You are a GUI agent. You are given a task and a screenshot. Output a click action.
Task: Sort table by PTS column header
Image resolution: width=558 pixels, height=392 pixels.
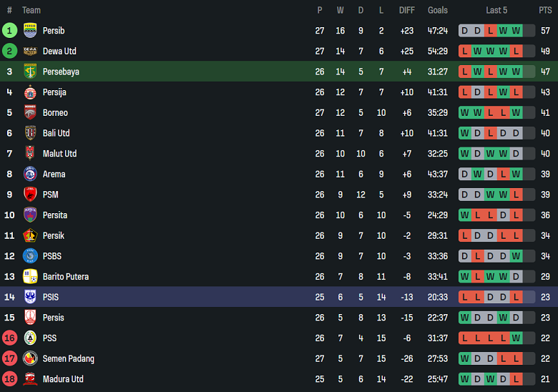coord(545,10)
